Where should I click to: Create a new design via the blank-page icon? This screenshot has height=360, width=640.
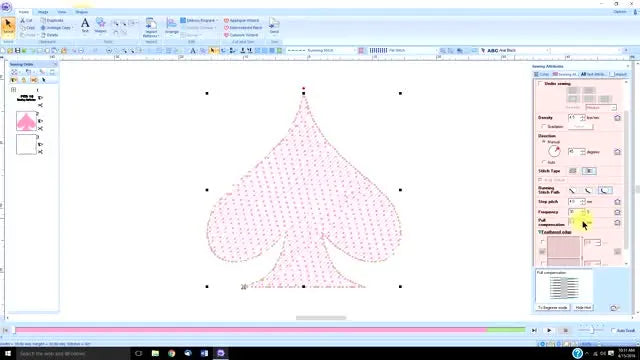coord(3,51)
